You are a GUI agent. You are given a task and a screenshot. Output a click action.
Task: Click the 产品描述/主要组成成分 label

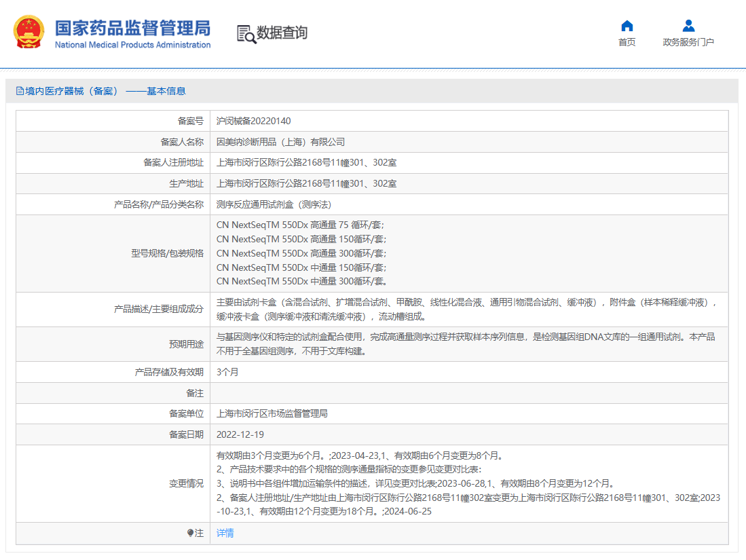pyautogui.click(x=159, y=309)
